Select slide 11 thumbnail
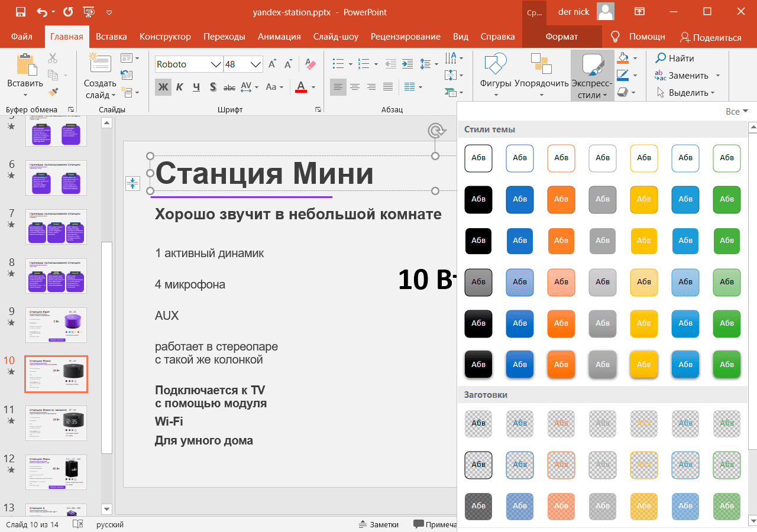The width and height of the screenshot is (757, 532). pos(56,423)
